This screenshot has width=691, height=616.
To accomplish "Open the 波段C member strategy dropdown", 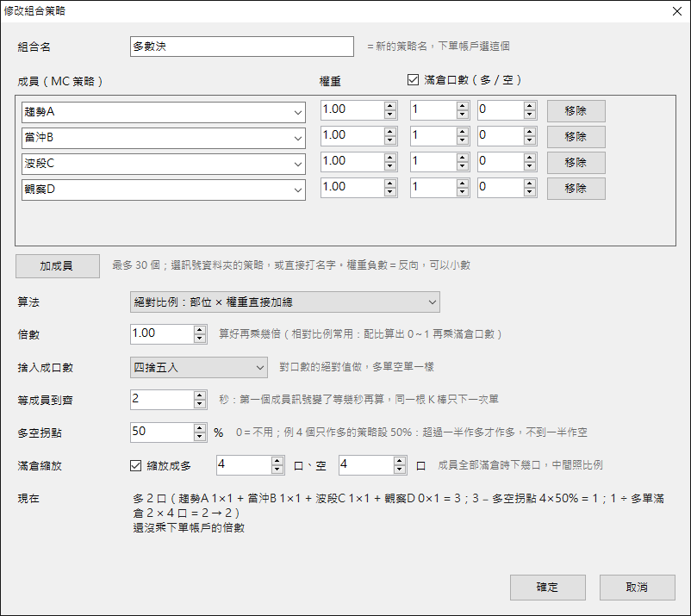I will coord(164,164).
